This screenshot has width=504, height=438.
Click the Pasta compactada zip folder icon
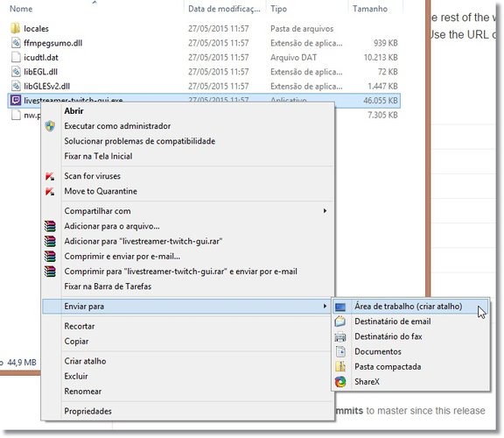coord(340,366)
